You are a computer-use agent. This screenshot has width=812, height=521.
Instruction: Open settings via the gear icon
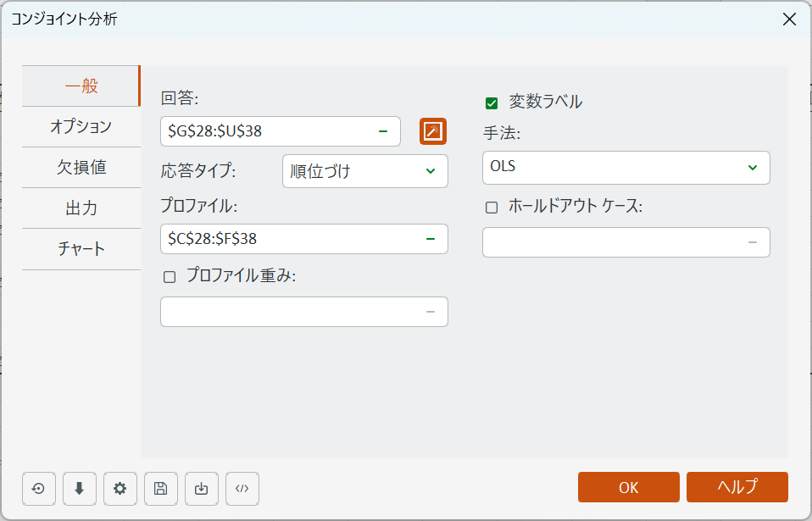pyautogui.click(x=120, y=489)
